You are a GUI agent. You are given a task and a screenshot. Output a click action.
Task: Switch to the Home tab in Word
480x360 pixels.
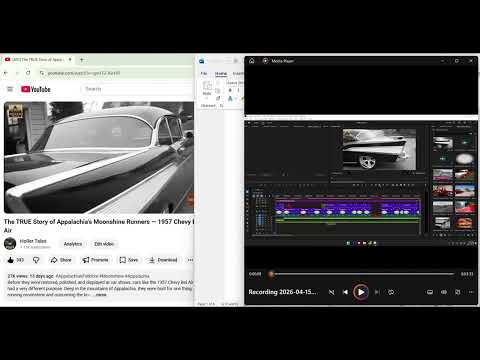221,73
